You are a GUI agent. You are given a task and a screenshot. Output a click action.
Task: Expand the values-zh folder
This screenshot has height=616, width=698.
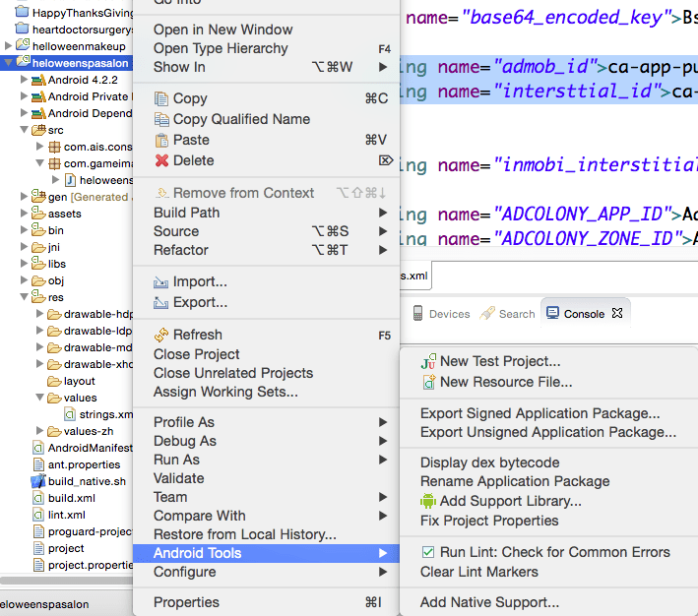[39, 430]
